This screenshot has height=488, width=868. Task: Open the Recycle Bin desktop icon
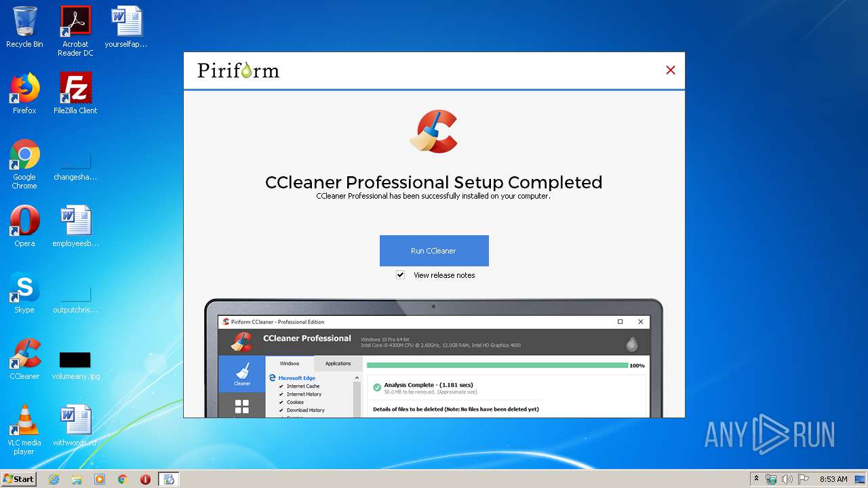click(x=24, y=27)
